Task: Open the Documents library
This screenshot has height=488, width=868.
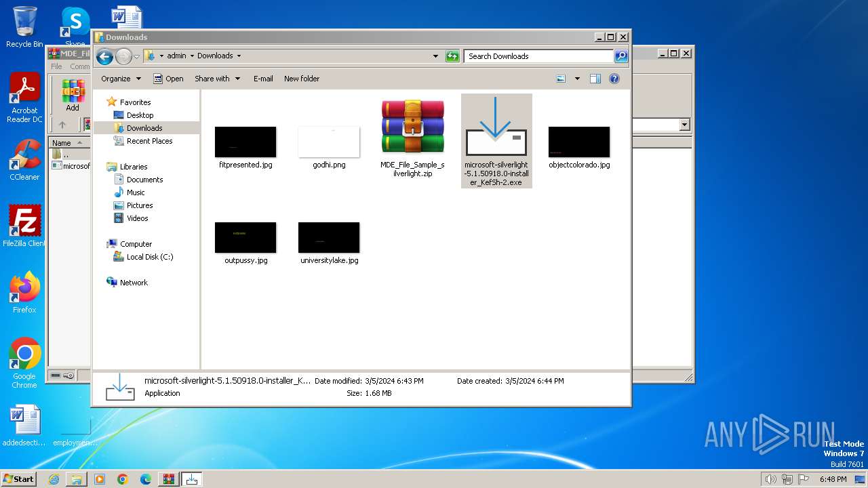Action: coord(144,180)
